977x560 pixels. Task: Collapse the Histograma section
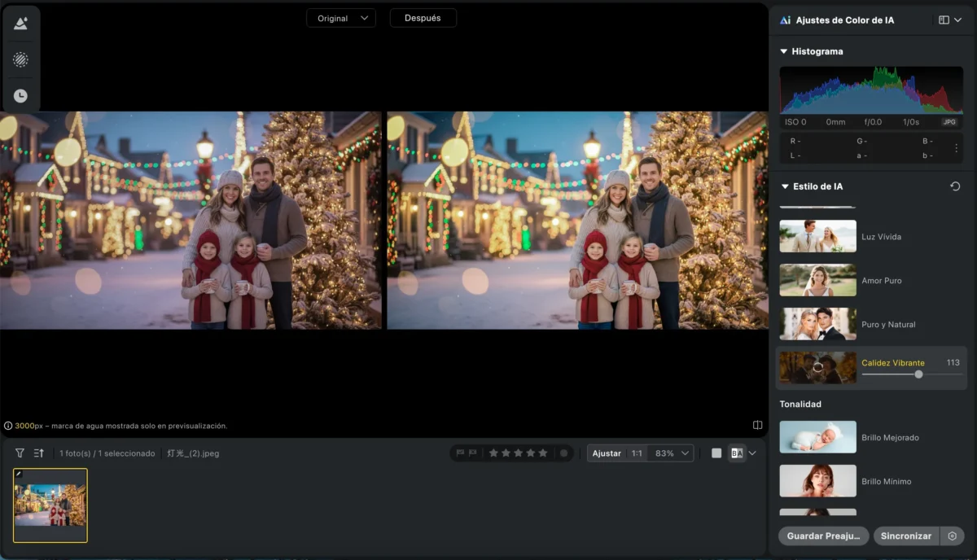785,51
